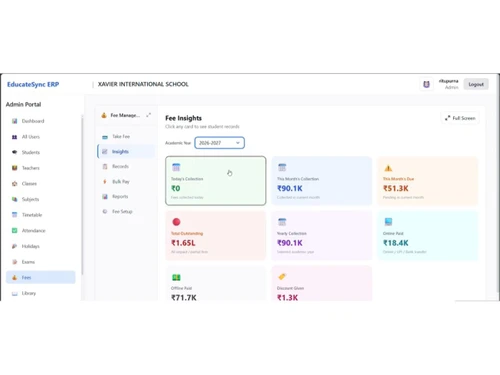Click the Classes icon in sidebar
Image resolution: width=500 pixels, height=375 pixels.
[14, 184]
